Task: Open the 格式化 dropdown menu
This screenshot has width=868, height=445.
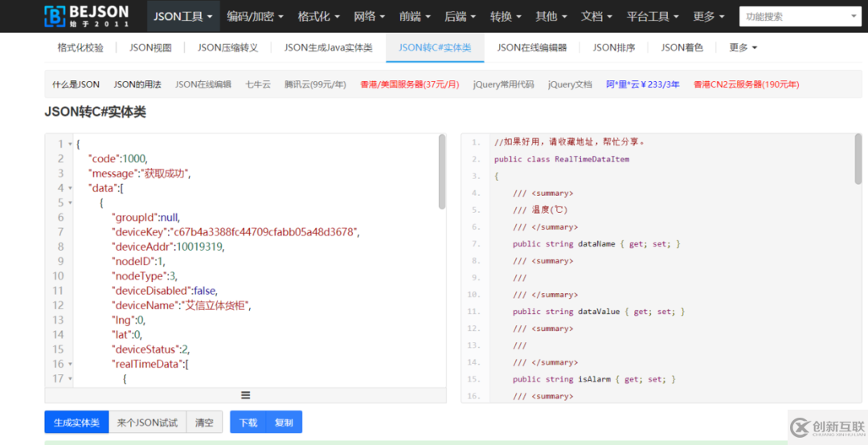Action: coord(318,16)
